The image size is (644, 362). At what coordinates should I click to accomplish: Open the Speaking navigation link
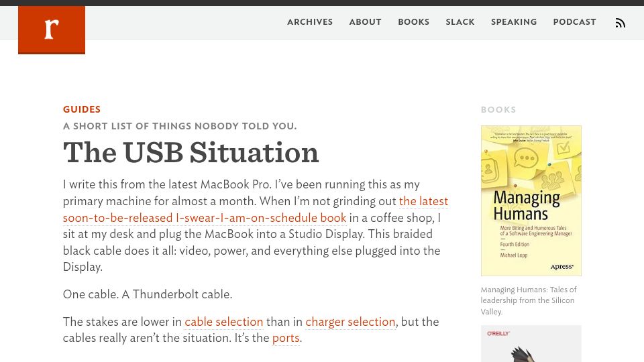coord(514,22)
